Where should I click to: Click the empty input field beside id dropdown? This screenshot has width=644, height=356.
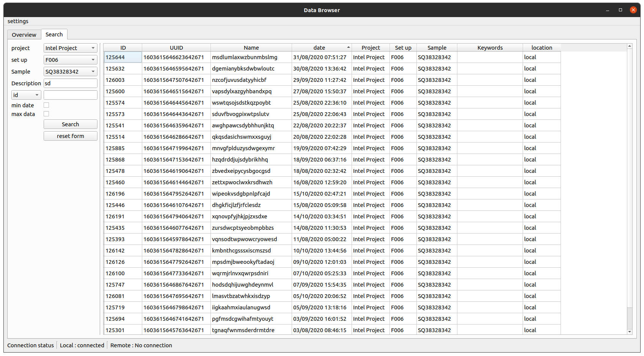click(71, 95)
